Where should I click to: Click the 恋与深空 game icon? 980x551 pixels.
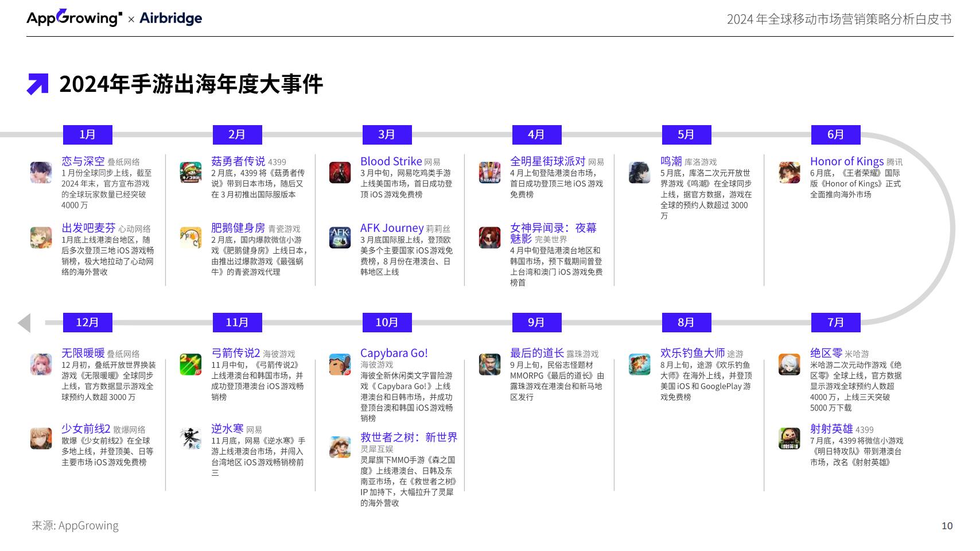(x=41, y=172)
